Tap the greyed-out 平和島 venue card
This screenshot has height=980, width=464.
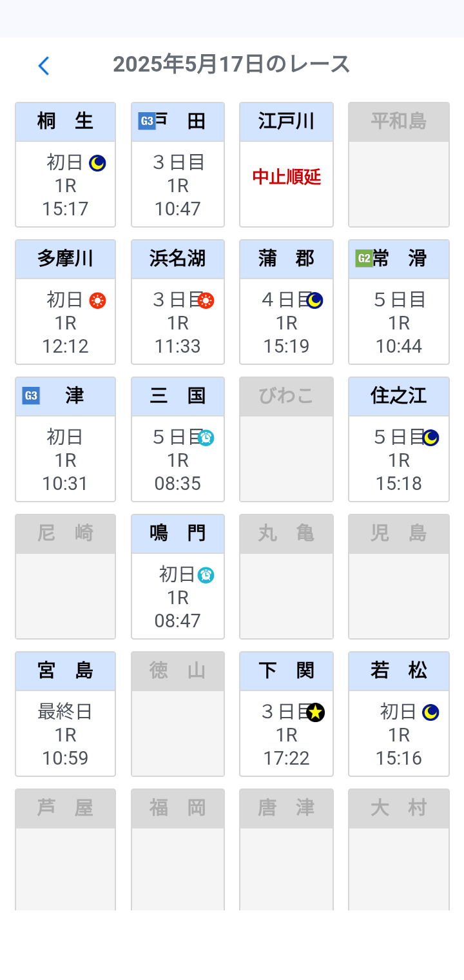pos(398,165)
